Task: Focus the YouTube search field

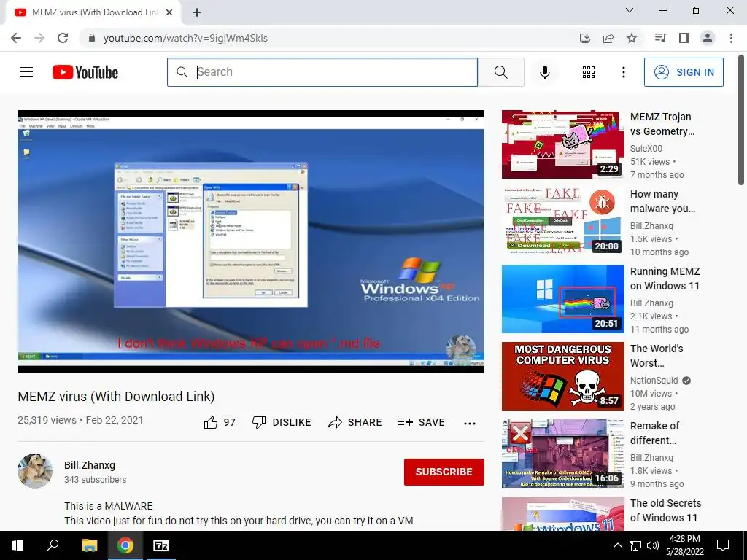Action: (322, 72)
